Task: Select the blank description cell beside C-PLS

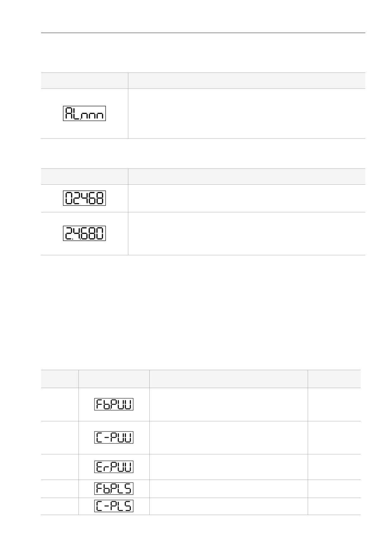Action: pyautogui.click(x=228, y=506)
